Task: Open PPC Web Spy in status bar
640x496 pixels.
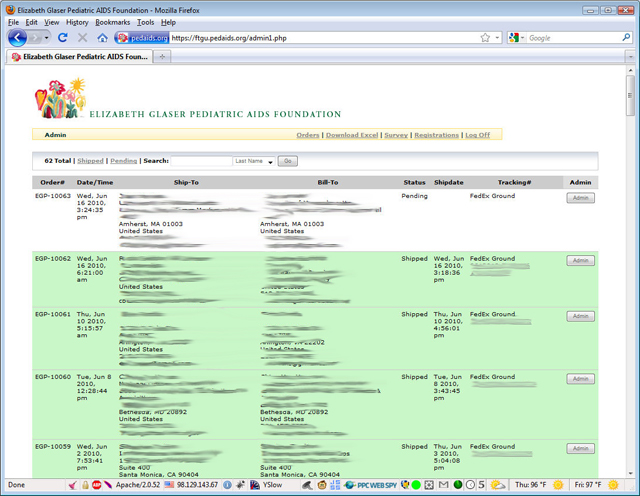Action: pos(370,485)
